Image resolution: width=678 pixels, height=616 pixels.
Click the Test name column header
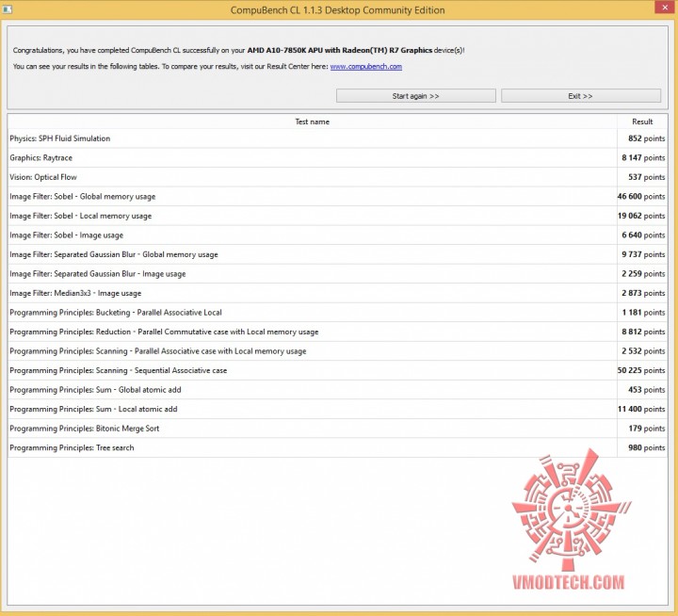tap(313, 122)
